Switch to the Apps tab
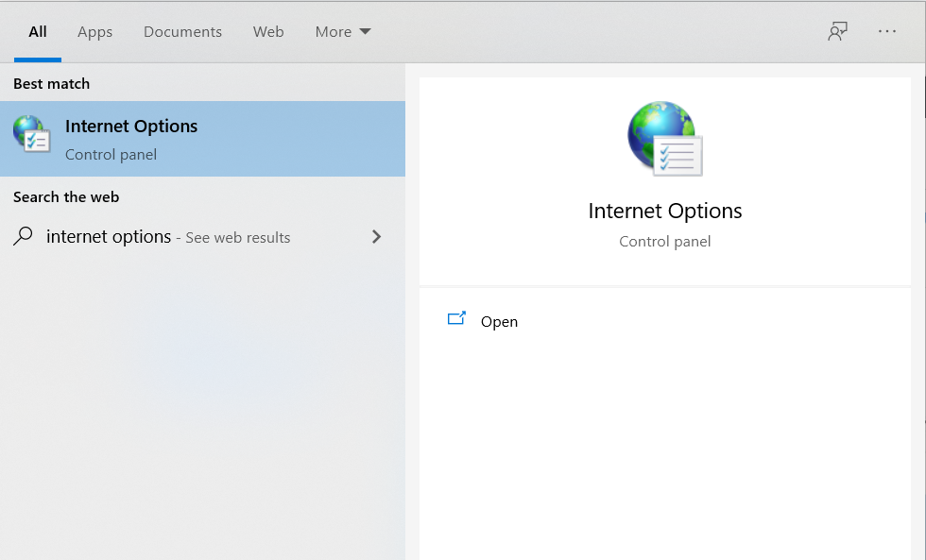This screenshot has width=926, height=560. click(x=95, y=32)
